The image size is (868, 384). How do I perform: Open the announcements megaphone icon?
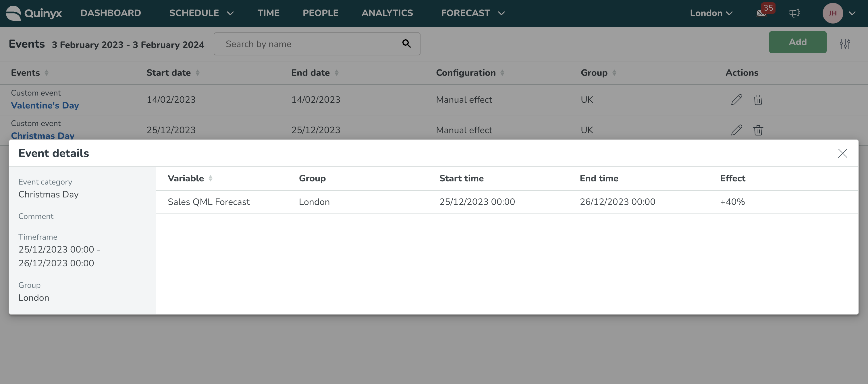pyautogui.click(x=794, y=13)
